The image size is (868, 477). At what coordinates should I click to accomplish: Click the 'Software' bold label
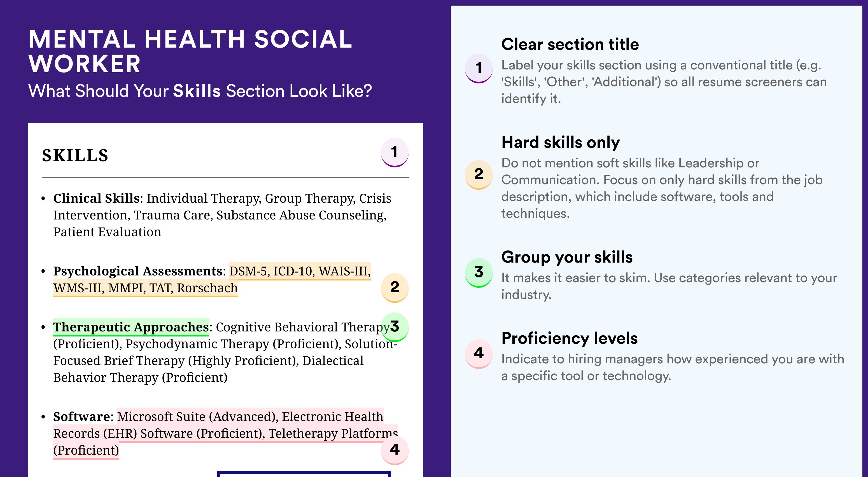click(81, 417)
